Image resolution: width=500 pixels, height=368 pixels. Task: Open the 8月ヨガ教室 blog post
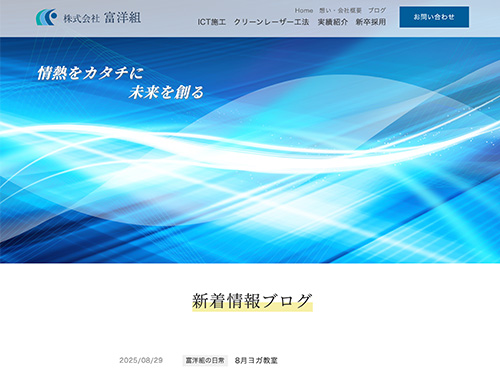pyautogui.click(x=256, y=360)
